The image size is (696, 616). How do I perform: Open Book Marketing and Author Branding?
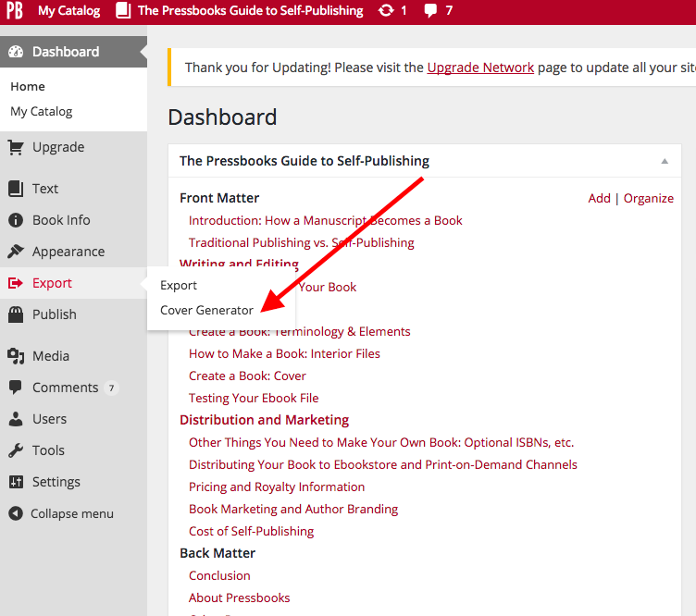pos(293,509)
